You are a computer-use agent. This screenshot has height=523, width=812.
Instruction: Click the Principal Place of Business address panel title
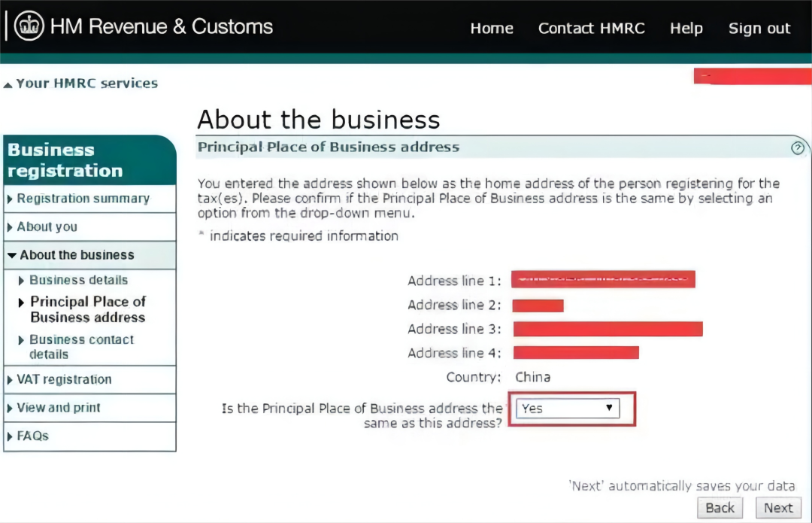[329, 147]
